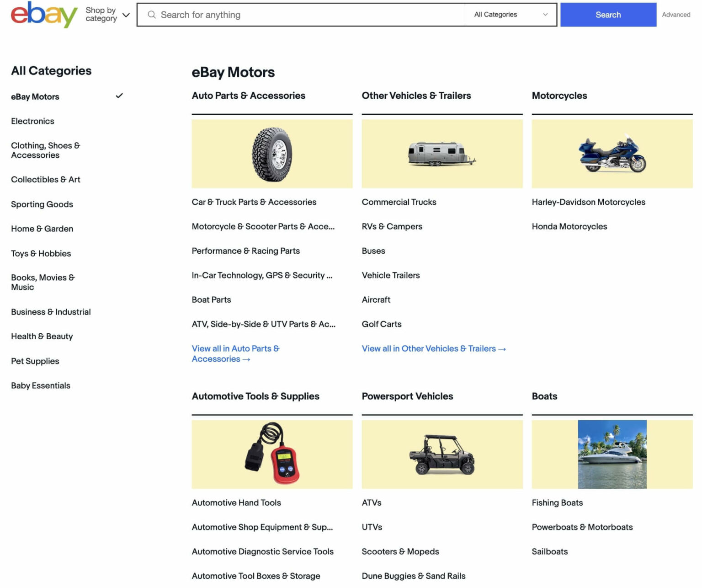This screenshot has height=588, width=702.
Task: Open the Advanced search link
Action: (676, 15)
